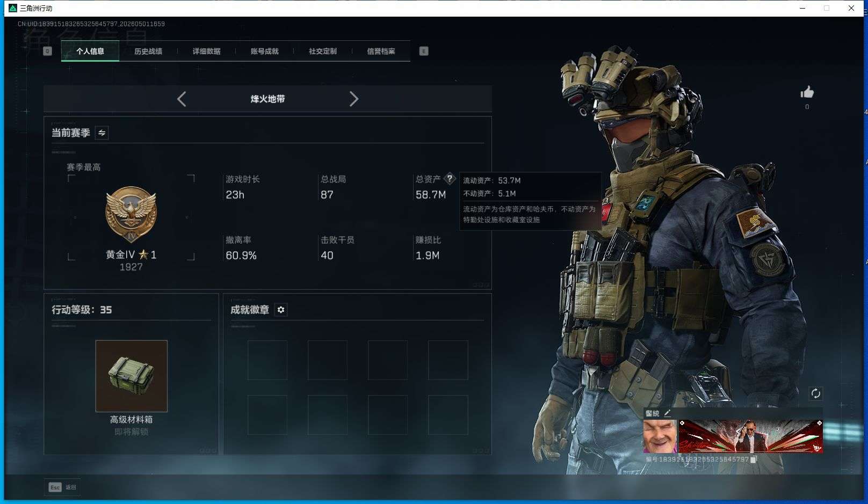Click the 击败干员 value 40
The width and height of the screenshot is (868, 504).
tap(327, 255)
